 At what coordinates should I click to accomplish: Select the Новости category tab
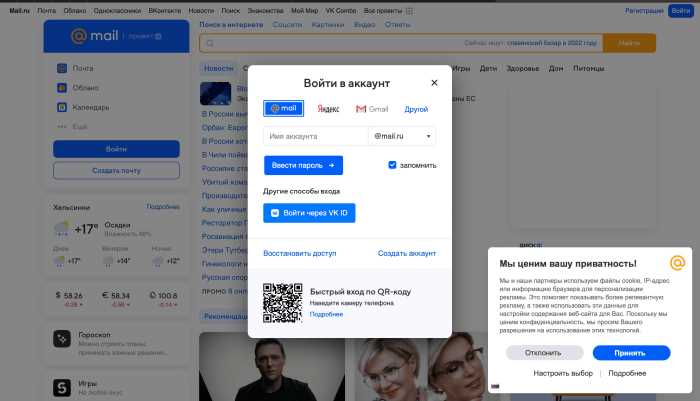tap(219, 68)
